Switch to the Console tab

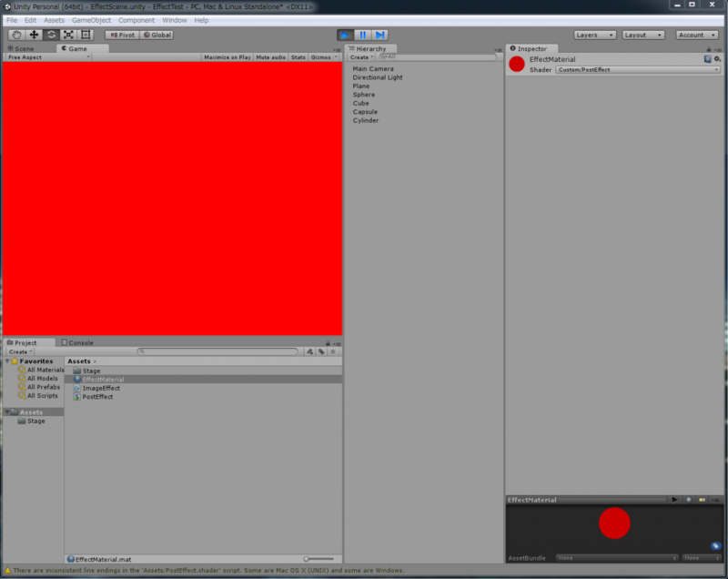point(77,342)
